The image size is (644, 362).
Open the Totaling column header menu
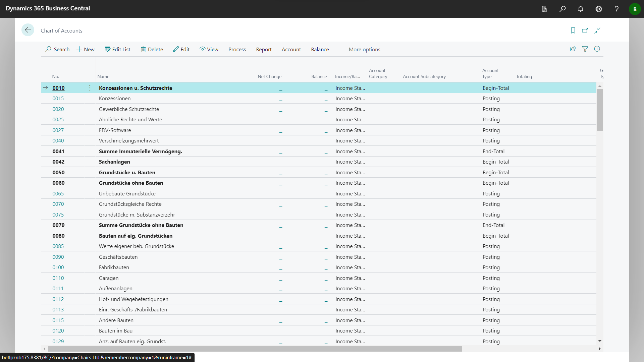(x=524, y=76)
